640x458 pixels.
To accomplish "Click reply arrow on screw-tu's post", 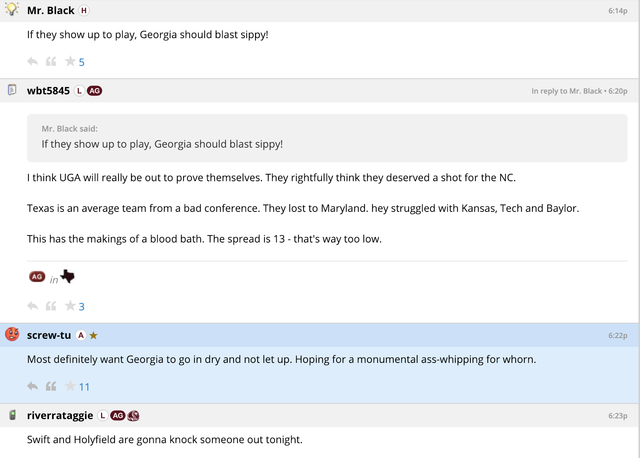I will [32, 386].
